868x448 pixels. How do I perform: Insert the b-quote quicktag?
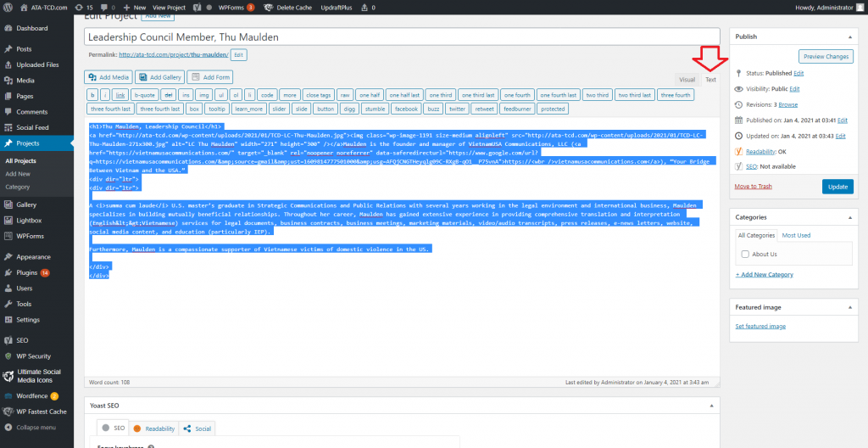(x=144, y=95)
